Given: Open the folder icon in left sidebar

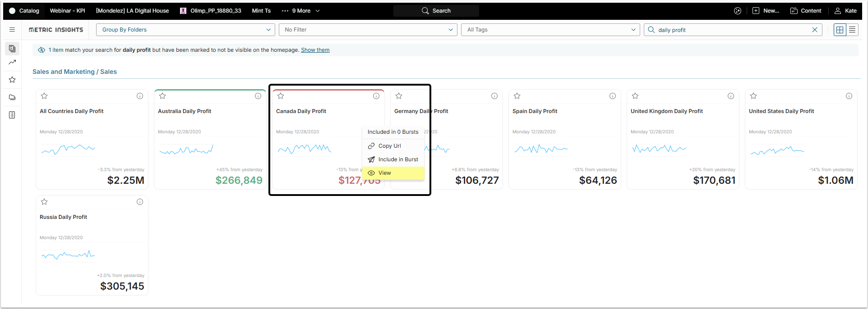Looking at the screenshot, I should point(12,97).
